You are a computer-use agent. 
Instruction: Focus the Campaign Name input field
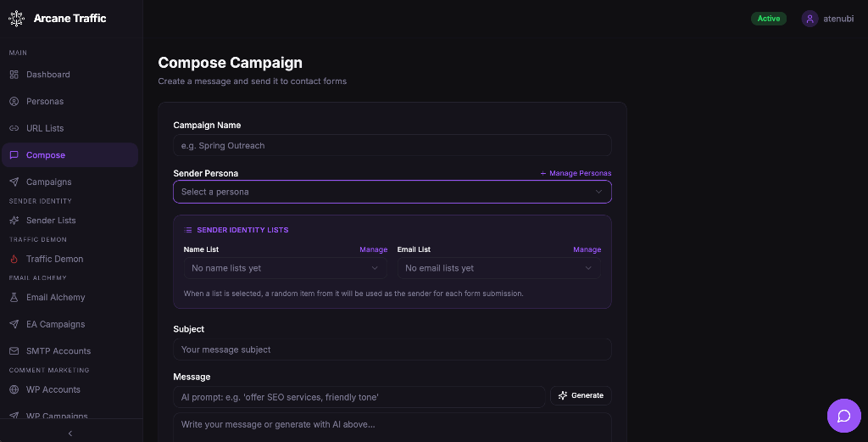[392, 146]
